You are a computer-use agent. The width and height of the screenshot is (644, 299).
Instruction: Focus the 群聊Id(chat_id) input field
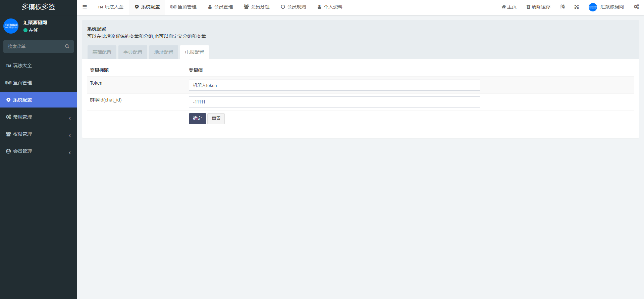[x=334, y=102]
